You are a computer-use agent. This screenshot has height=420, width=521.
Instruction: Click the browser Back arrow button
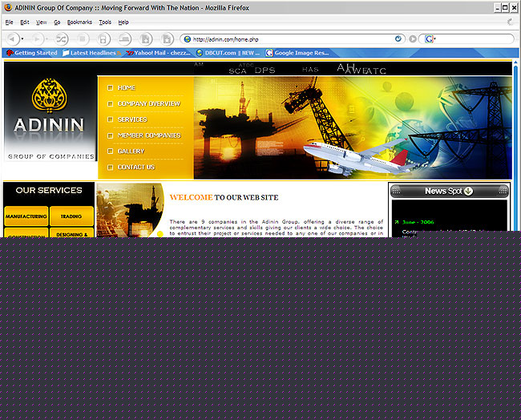click(12, 38)
